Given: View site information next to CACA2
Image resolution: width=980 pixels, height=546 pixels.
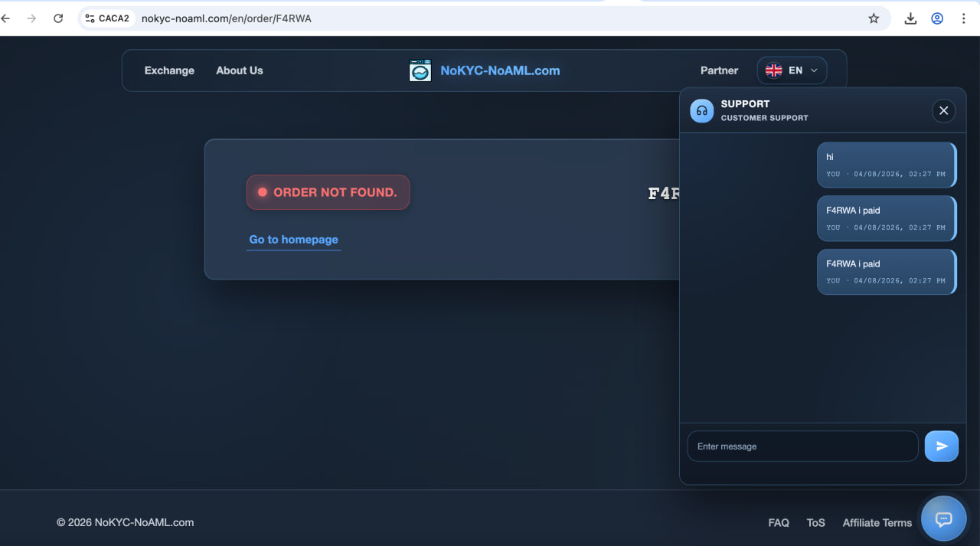Looking at the screenshot, I should pyautogui.click(x=90, y=18).
